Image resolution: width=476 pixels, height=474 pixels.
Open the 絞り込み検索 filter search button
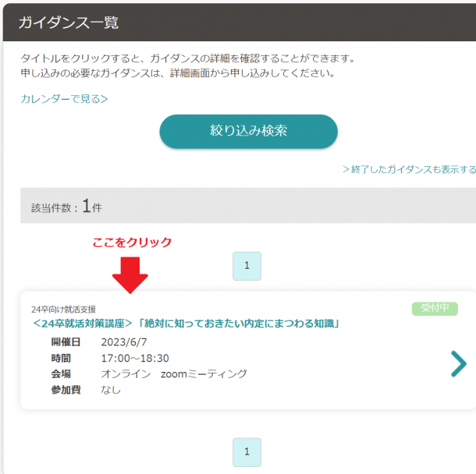pyautogui.click(x=248, y=131)
